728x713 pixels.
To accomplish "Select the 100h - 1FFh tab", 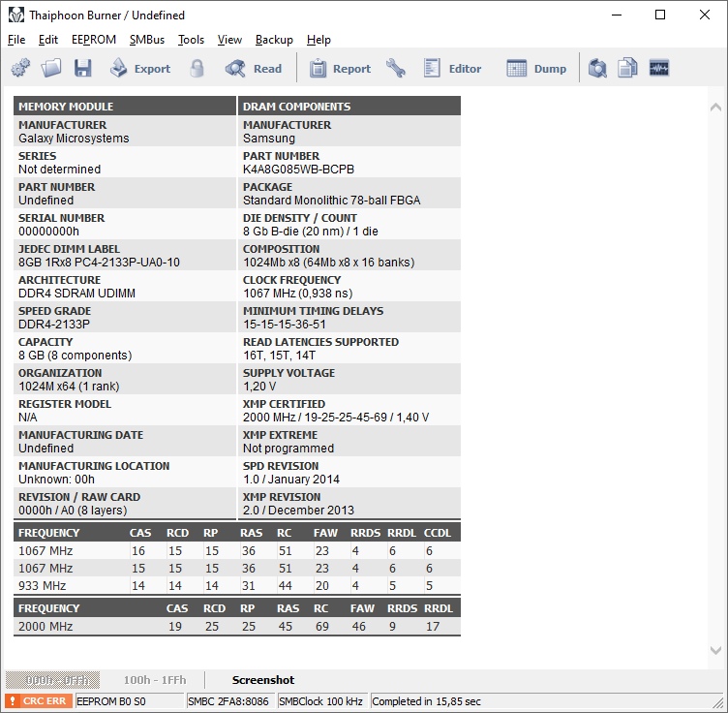I will coord(155,679).
